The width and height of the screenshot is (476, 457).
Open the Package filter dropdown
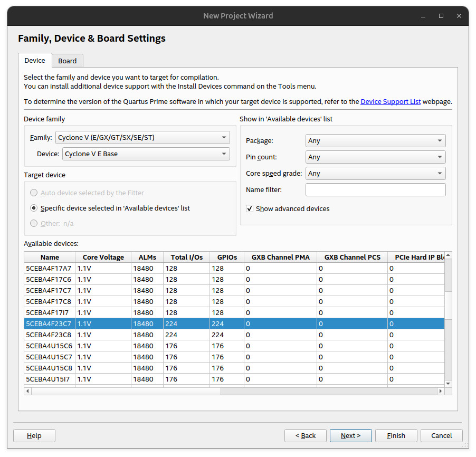pyautogui.click(x=375, y=141)
